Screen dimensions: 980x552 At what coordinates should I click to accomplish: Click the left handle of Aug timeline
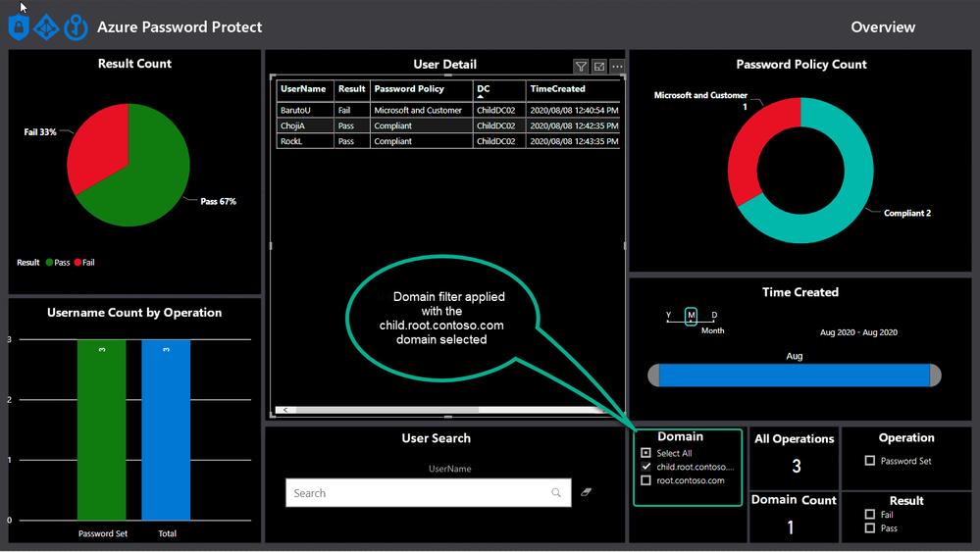[653, 376]
